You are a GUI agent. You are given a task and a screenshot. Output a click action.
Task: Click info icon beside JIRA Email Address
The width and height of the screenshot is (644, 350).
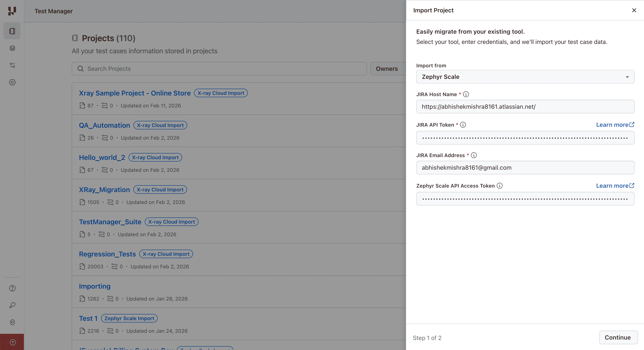pos(473,155)
